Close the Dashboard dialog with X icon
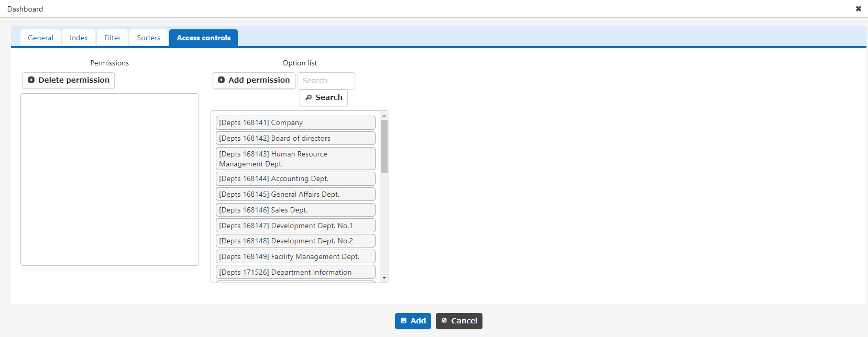Screen dimensions: 868x337 859,9
